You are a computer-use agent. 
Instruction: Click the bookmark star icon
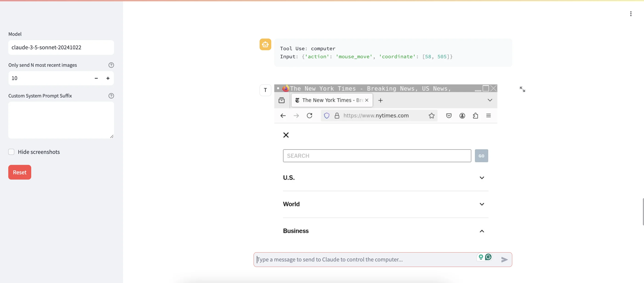click(431, 116)
